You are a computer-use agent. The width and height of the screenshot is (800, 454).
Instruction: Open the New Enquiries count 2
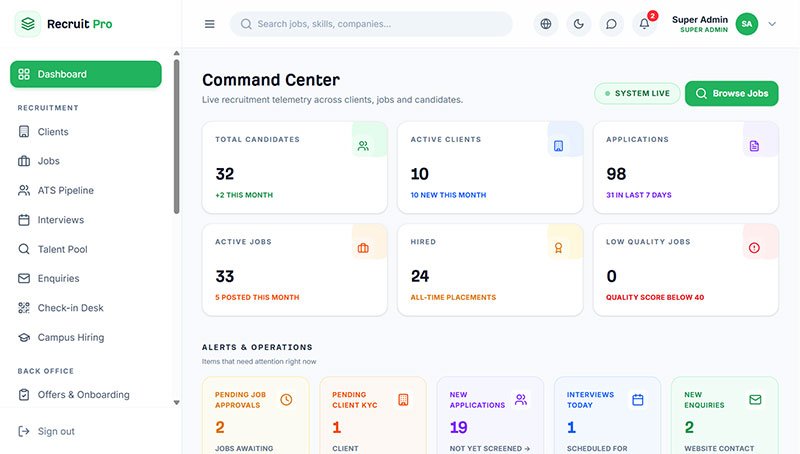689,427
